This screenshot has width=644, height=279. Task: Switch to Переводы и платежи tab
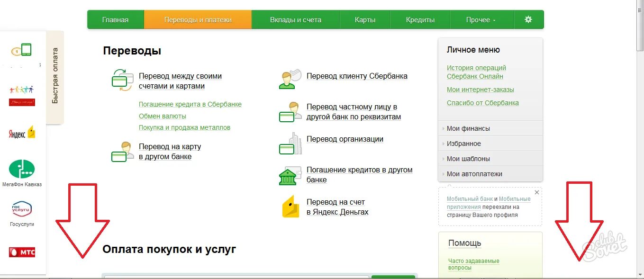198,20
